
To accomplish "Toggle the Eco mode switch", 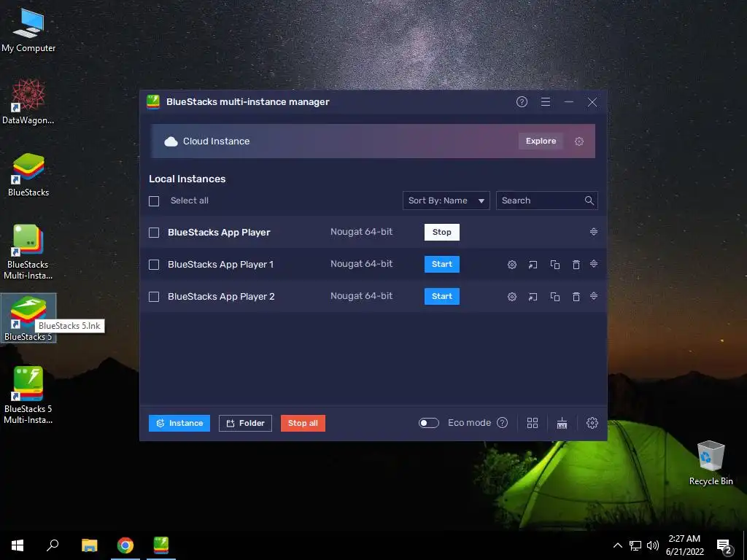I will pos(428,423).
